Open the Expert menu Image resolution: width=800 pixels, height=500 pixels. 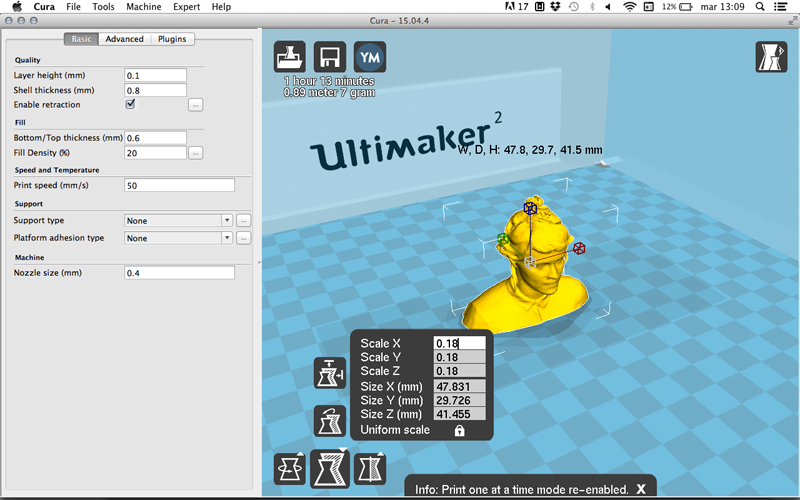(186, 7)
